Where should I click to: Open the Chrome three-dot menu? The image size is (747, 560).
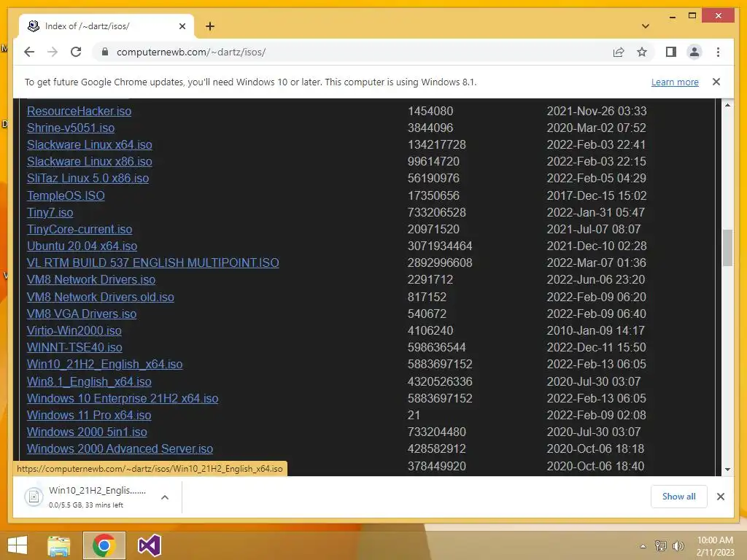pyautogui.click(x=718, y=52)
